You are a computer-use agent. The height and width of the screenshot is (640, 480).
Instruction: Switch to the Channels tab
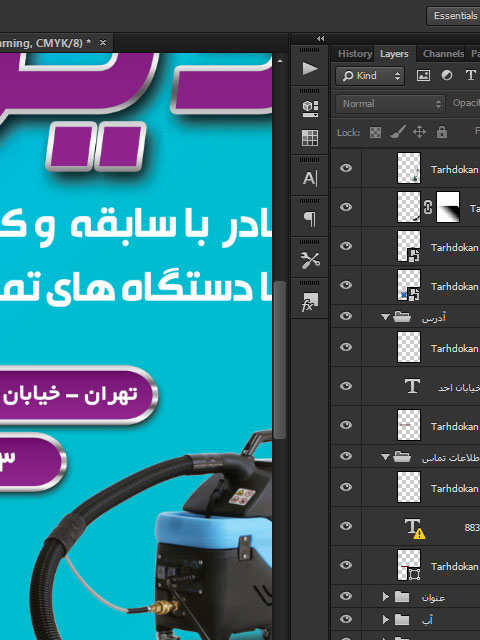[443, 54]
